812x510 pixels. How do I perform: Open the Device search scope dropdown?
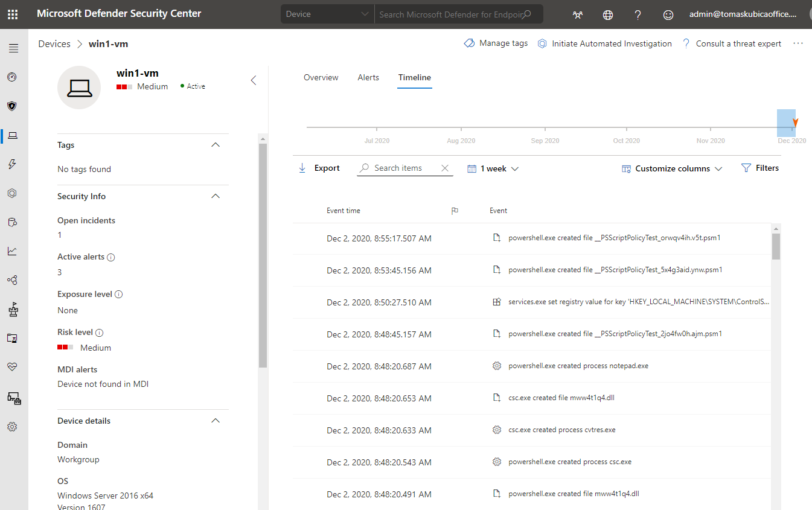tap(327, 14)
